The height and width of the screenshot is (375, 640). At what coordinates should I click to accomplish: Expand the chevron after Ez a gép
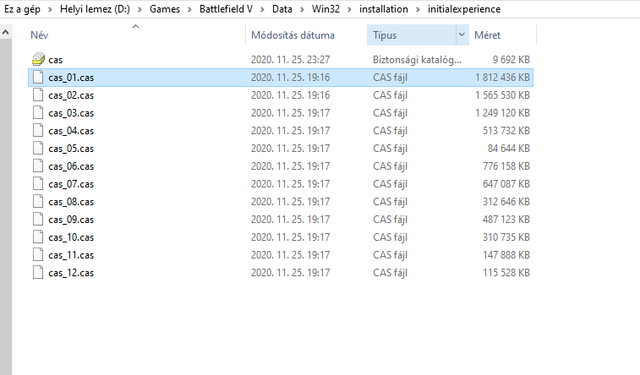pos(50,9)
